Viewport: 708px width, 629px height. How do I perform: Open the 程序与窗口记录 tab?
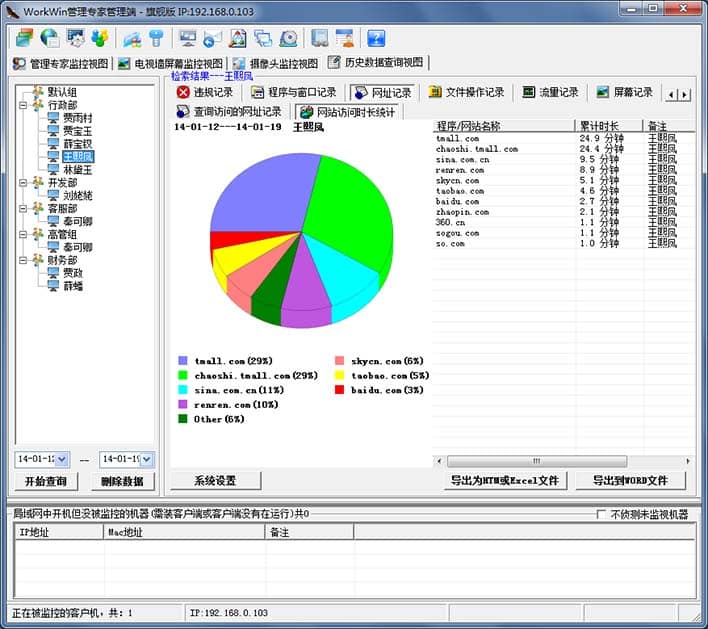pos(294,92)
